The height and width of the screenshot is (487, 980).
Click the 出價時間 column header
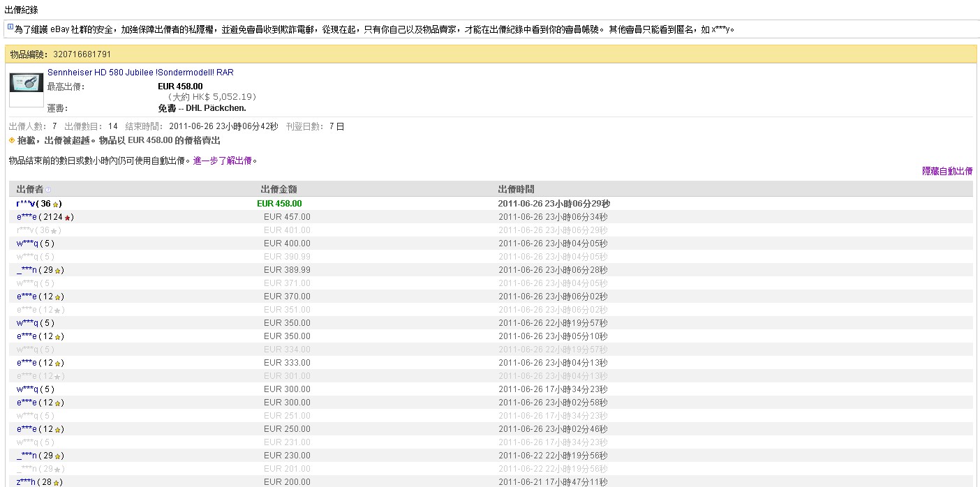(517, 190)
